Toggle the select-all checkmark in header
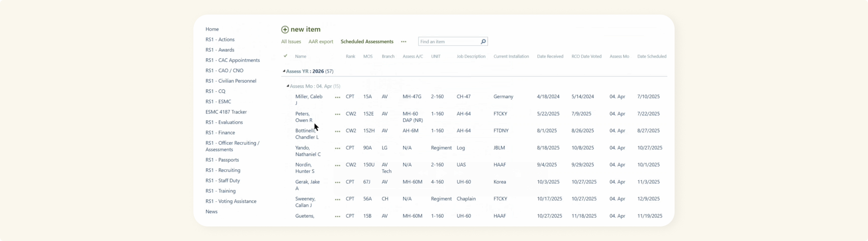868x241 pixels. click(285, 56)
